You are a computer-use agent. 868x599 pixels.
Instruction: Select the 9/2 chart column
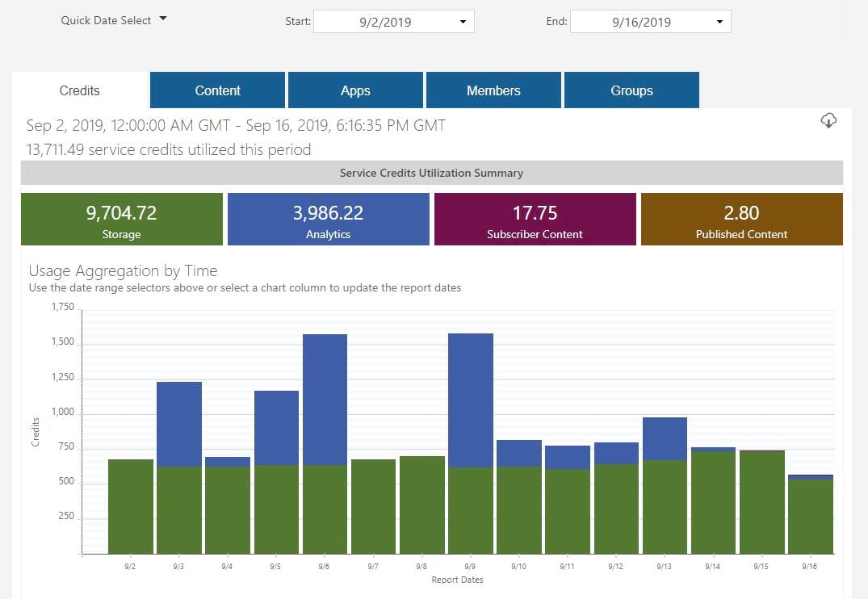pos(131,506)
